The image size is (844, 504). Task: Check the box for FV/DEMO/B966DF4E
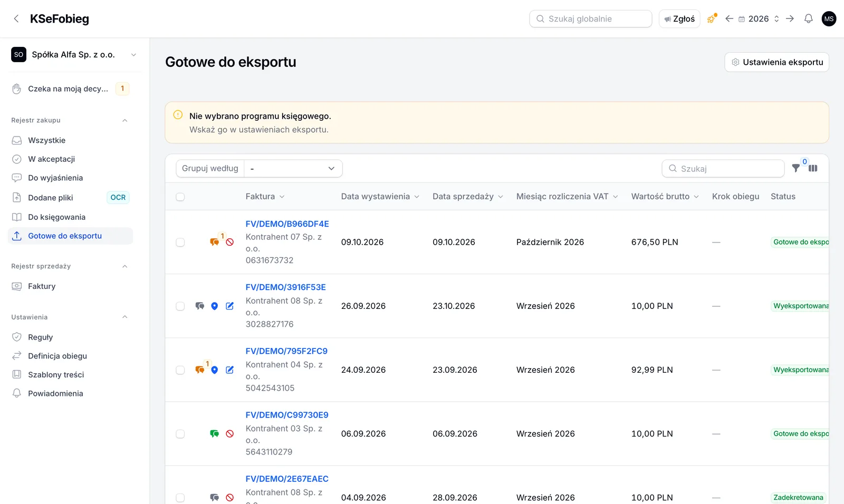click(180, 242)
